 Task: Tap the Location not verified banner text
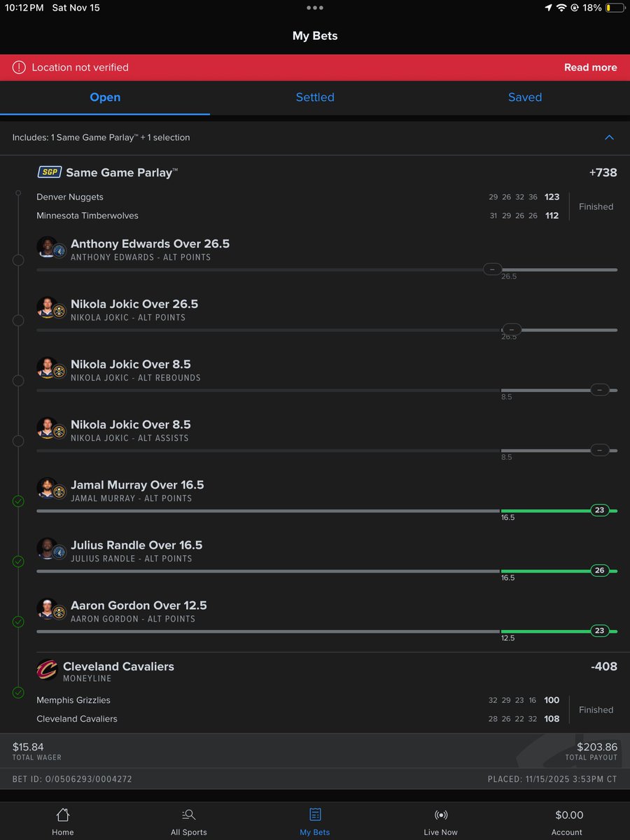point(80,68)
